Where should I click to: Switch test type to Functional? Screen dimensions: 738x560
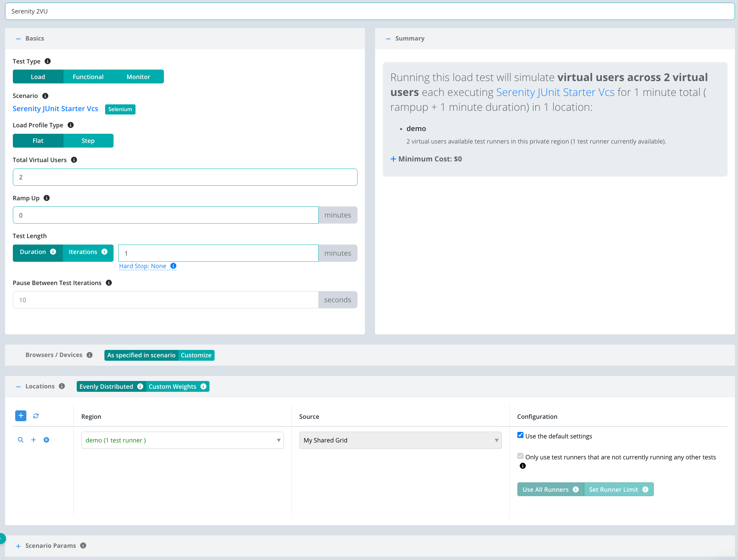[x=88, y=77]
